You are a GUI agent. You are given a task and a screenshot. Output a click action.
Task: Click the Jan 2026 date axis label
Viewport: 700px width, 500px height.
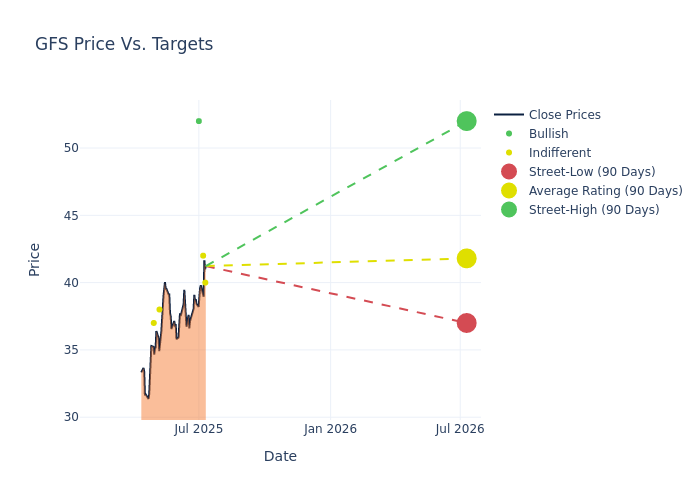pos(330,429)
